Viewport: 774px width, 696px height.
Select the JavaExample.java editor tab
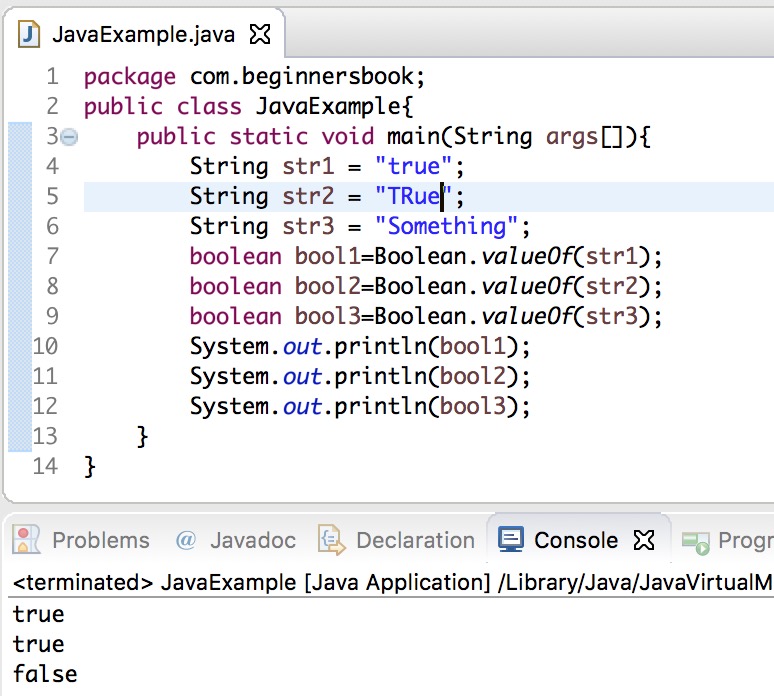[144, 33]
